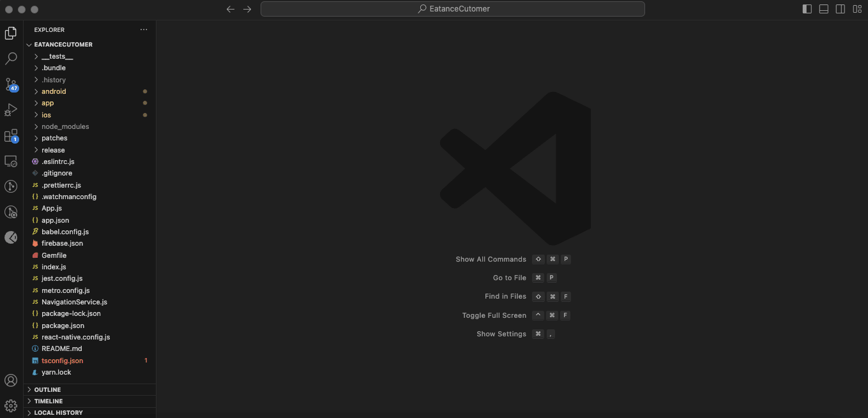This screenshot has height=418, width=868.
Task: Open Explorer's More Actions menu
Action: (x=143, y=29)
